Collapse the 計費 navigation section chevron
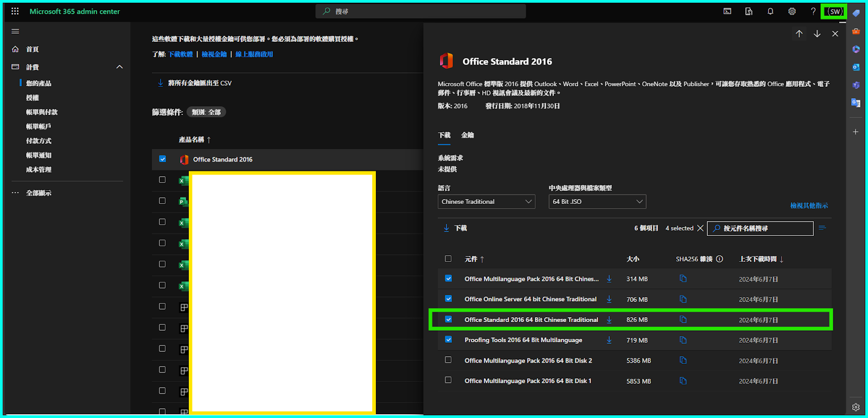The image size is (868, 418). (x=119, y=67)
